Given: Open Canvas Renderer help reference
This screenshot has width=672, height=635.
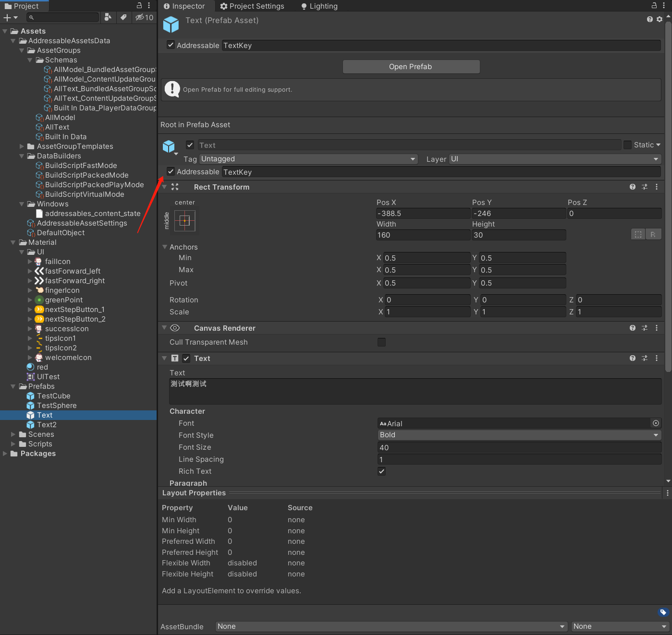Looking at the screenshot, I should (633, 328).
